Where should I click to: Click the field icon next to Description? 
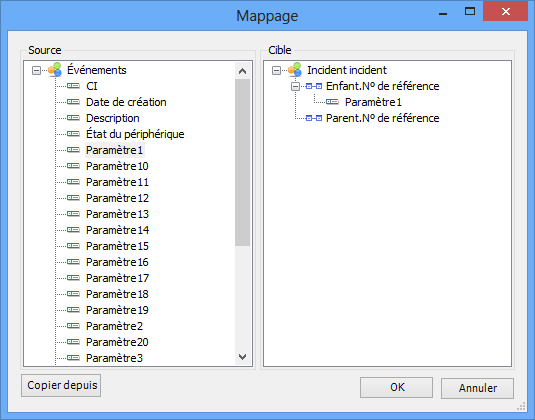[x=73, y=118]
